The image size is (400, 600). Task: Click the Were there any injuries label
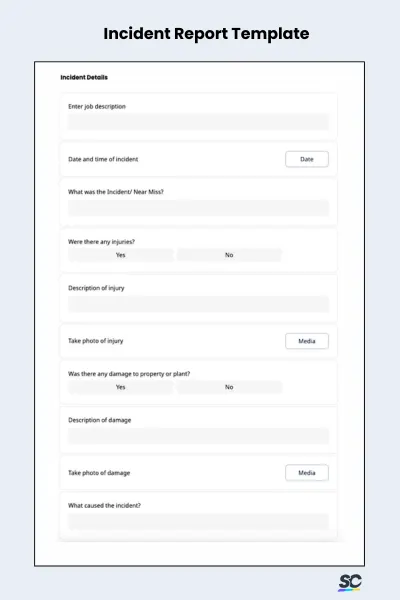coord(101,242)
